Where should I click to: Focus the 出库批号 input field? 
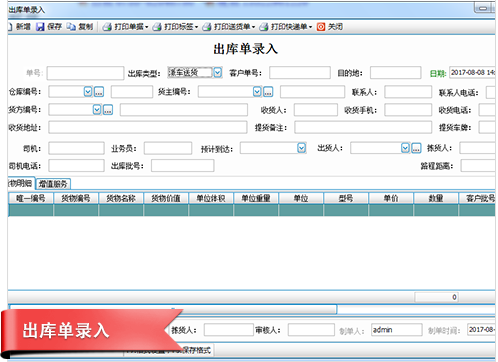tap(182, 165)
